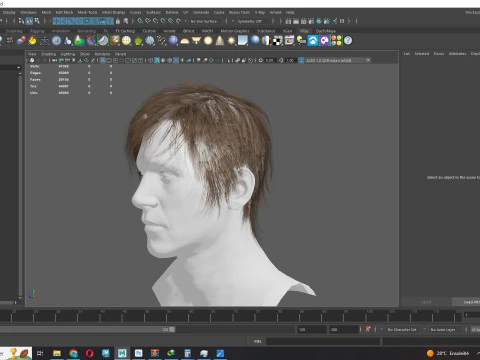This screenshot has height=360, width=480.
Task: Click the question mark help shelf icon
Action: tap(348, 41)
